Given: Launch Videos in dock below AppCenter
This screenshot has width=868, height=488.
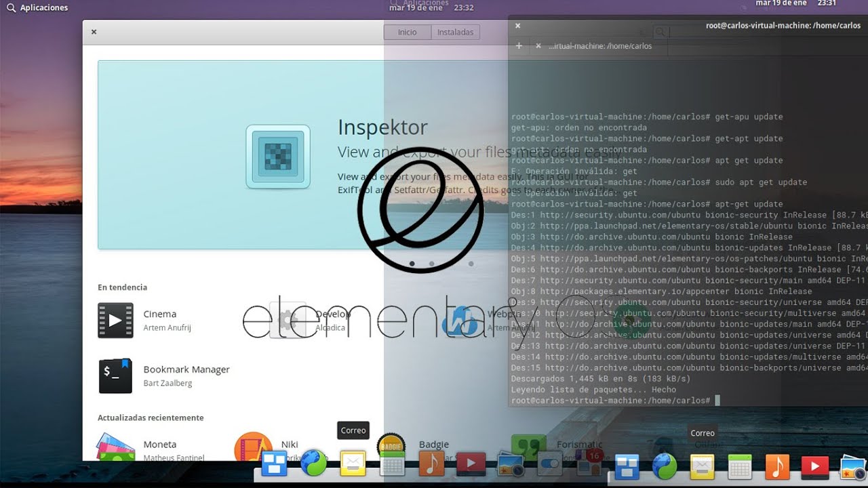Looking at the screenshot, I should tap(471, 464).
